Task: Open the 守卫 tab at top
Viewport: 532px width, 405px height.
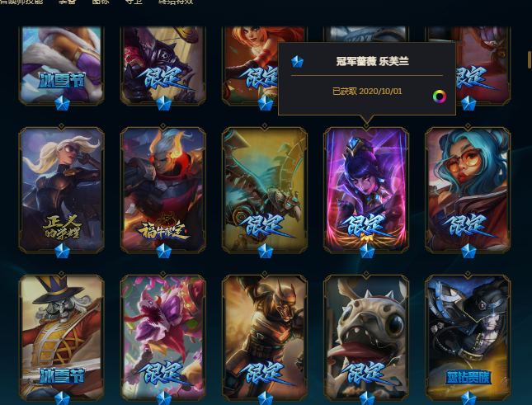Action: click(x=134, y=2)
